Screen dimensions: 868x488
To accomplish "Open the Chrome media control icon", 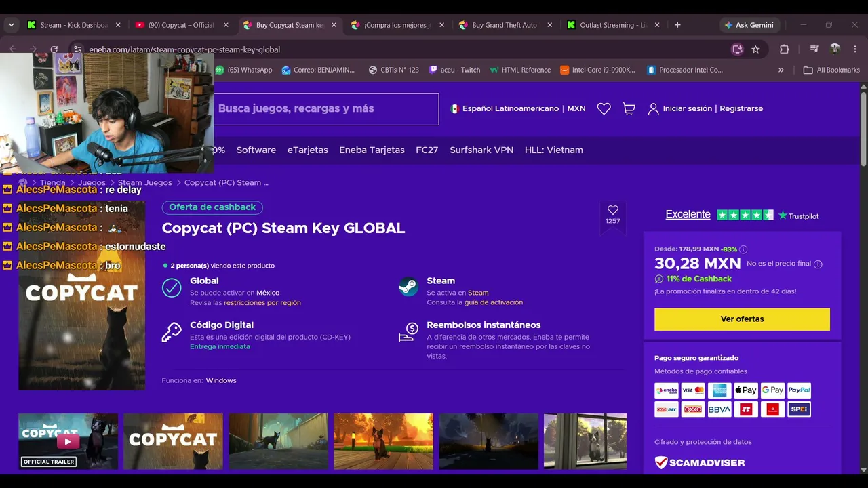I will pos(814,49).
